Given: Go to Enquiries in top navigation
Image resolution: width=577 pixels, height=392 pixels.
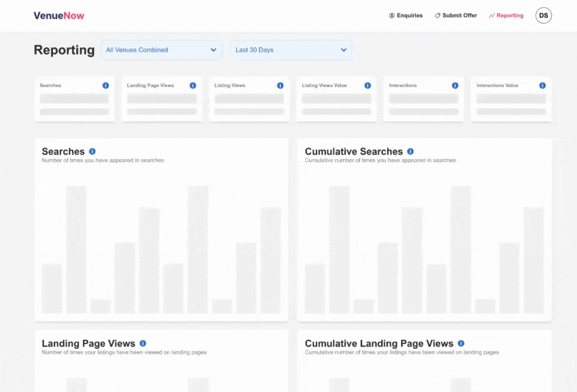Looking at the screenshot, I should [x=406, y=16].
